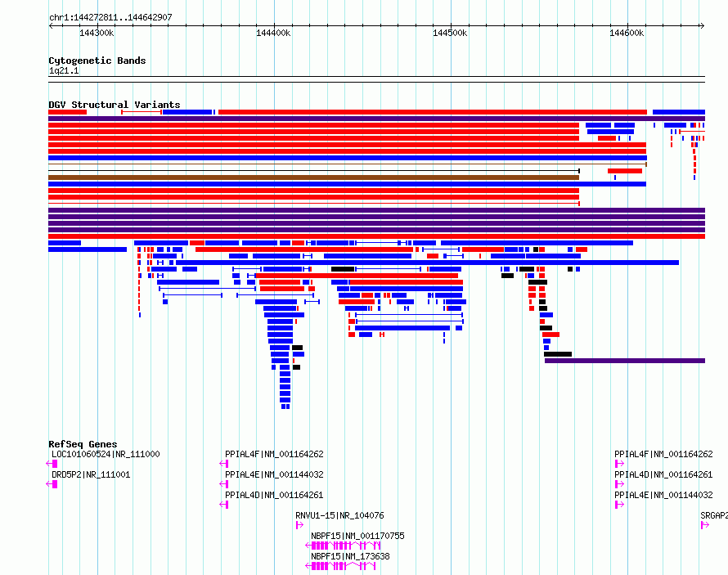Click left-pointing arrow glyph under left PPIAL4F label
Screen dimensions: 728x575
[224, 464]
